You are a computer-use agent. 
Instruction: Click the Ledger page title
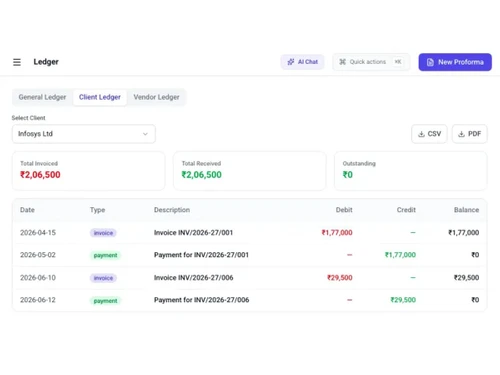[x=46, y=62]
